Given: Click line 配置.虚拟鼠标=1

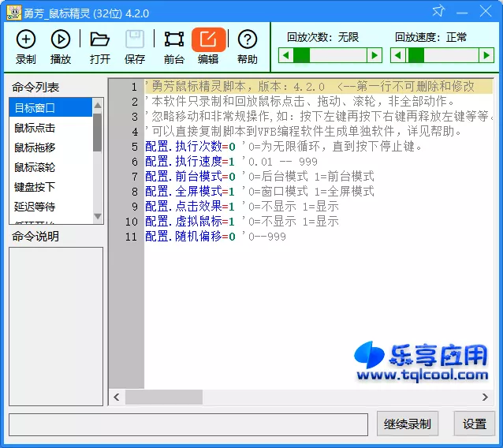Looking at the screenshot, I should coord(190,222).
